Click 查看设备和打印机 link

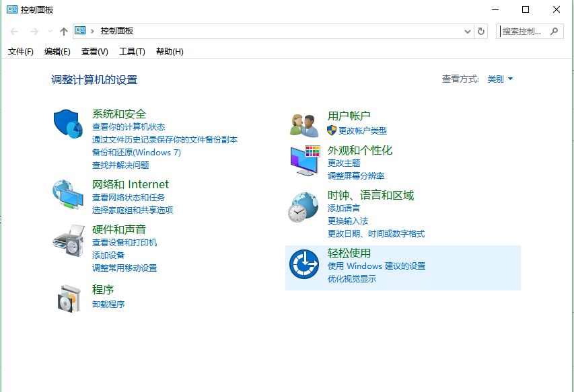coord(124,243)
